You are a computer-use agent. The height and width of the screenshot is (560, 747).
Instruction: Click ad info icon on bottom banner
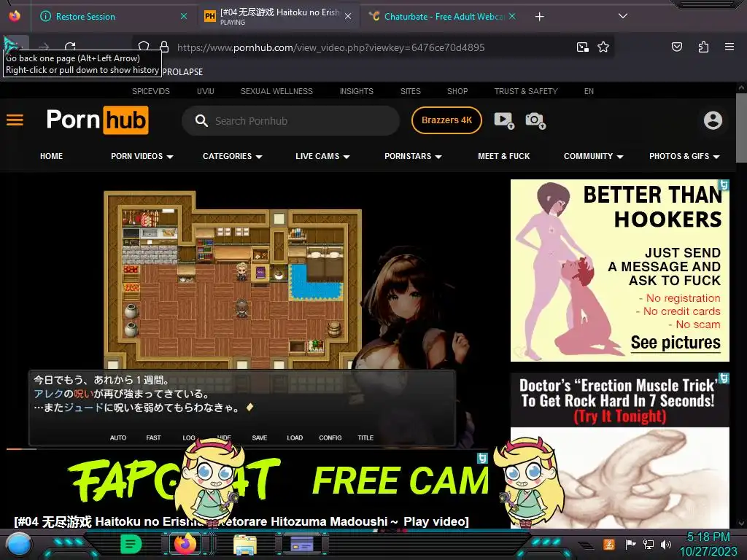[483, 458]
